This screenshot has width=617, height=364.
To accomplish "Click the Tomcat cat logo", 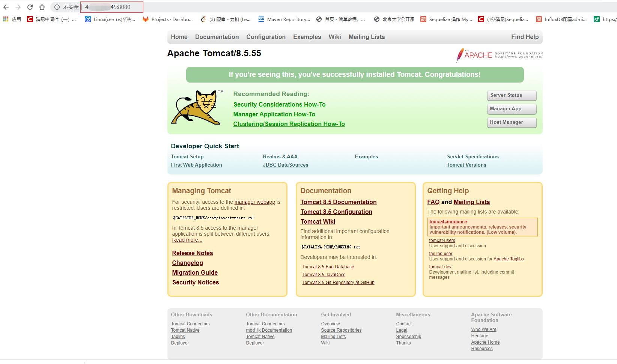I will [196, 107].
